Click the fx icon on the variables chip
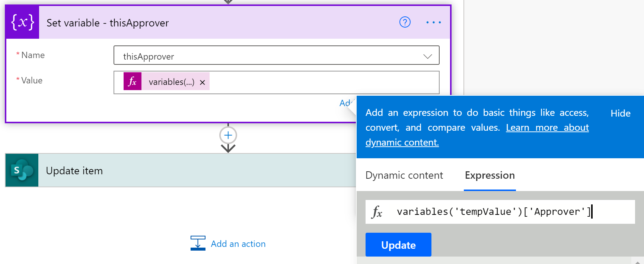The width and height of the screenshot is (644, 264). click(133, 82)
